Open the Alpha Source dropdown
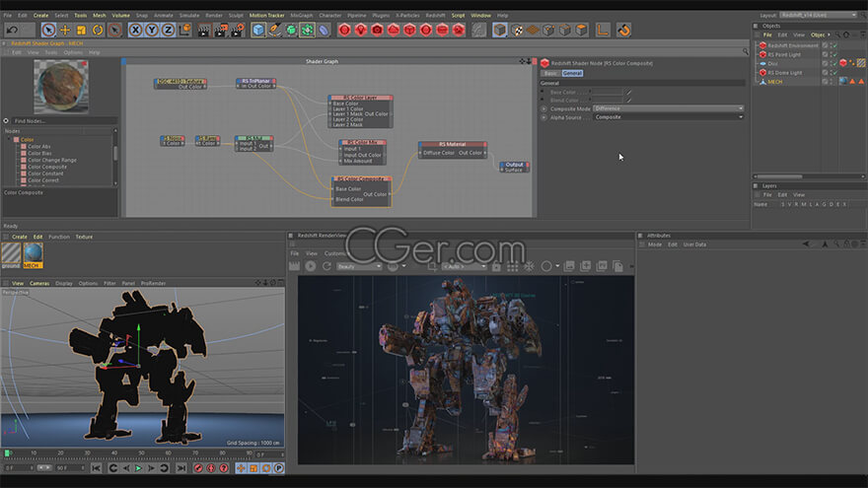Viewport: 868px width, 488px height. click(668, 117)
